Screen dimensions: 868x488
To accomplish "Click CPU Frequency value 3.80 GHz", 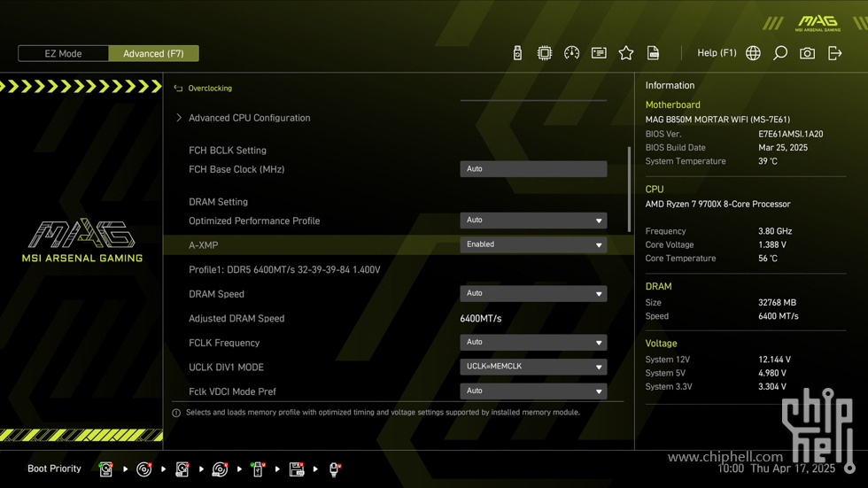I will [x=775, y=231].
